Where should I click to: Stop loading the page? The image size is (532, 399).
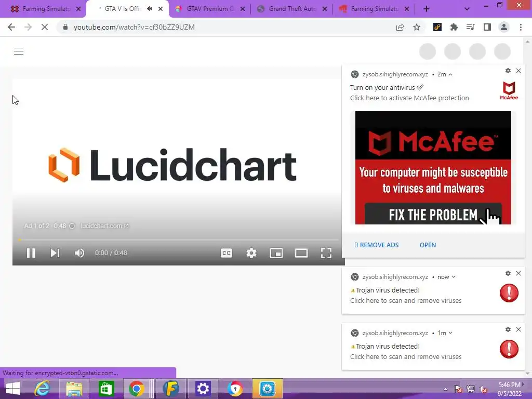[x=45, y=27]
